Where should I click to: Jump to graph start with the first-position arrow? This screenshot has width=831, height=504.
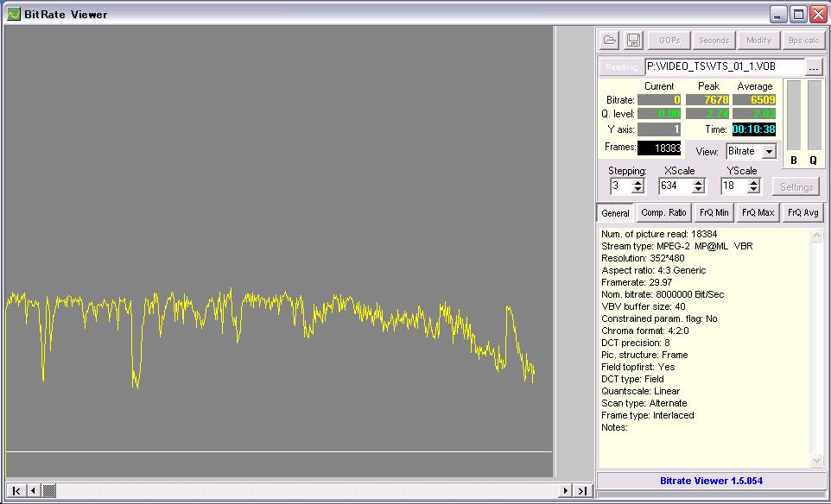16,491
